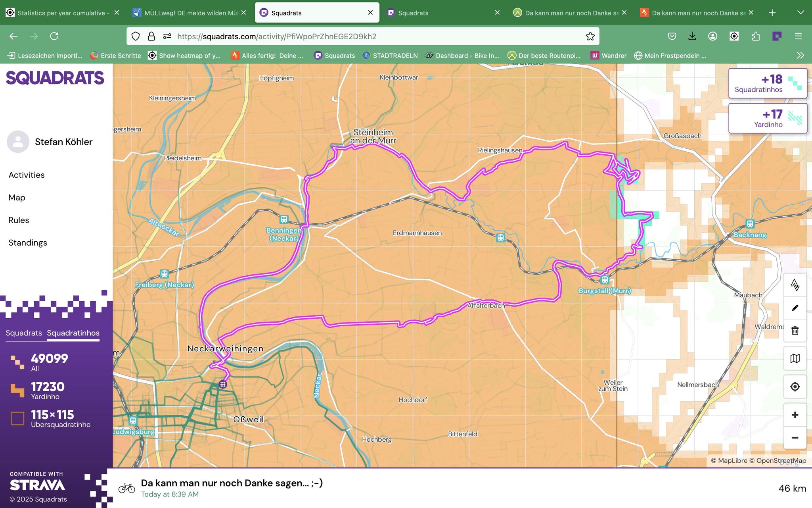Image resolution: width=812 pixels, height=508 pixels.
Task: Click the pencil edit activity icon
Action: tap(795, 308)
